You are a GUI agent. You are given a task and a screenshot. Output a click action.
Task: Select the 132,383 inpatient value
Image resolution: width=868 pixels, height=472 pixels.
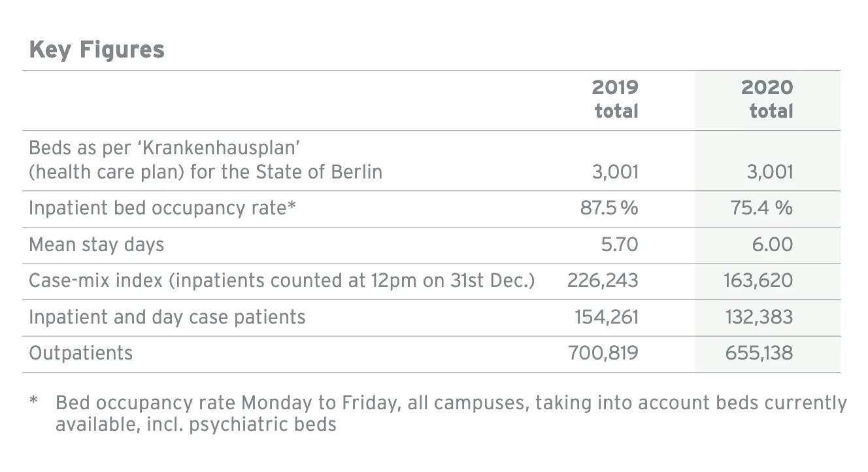pos(759,317)
